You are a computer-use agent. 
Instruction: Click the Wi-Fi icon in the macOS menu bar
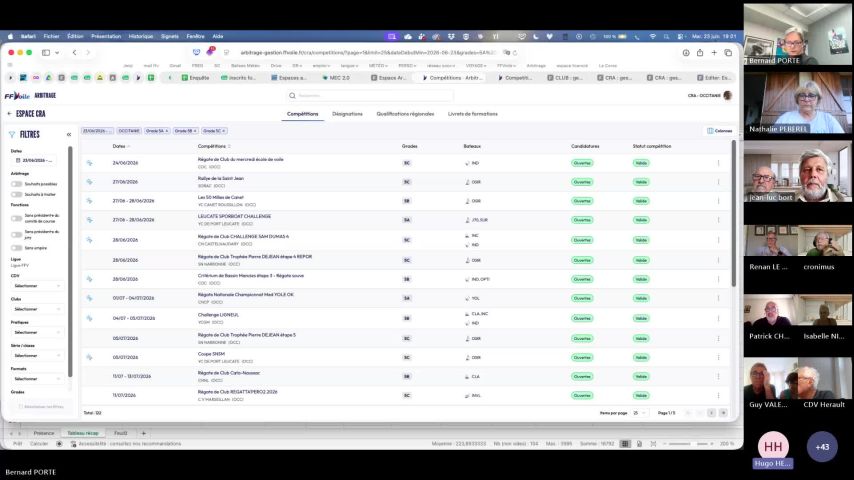pyautogui.click(x=652, y=37)
